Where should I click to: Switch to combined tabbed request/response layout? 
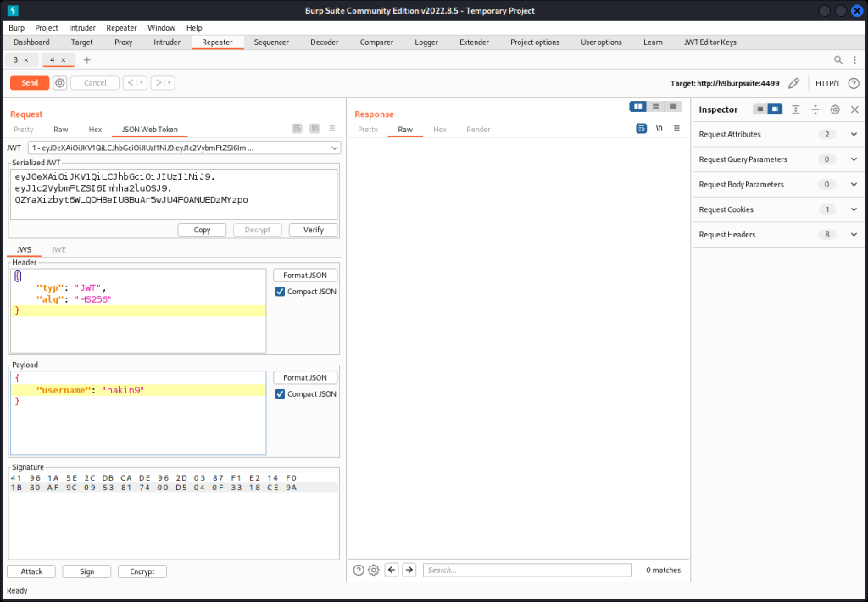click(x=673, y=106)
